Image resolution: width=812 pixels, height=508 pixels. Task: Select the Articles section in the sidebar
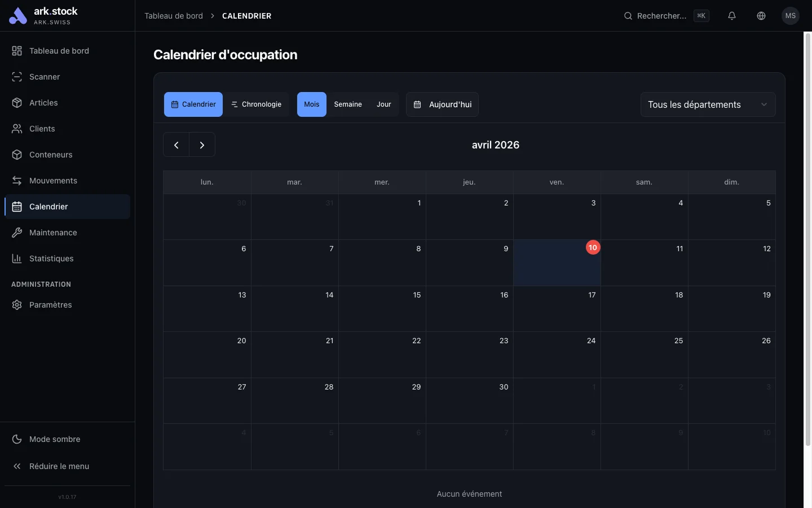(43, 103)
